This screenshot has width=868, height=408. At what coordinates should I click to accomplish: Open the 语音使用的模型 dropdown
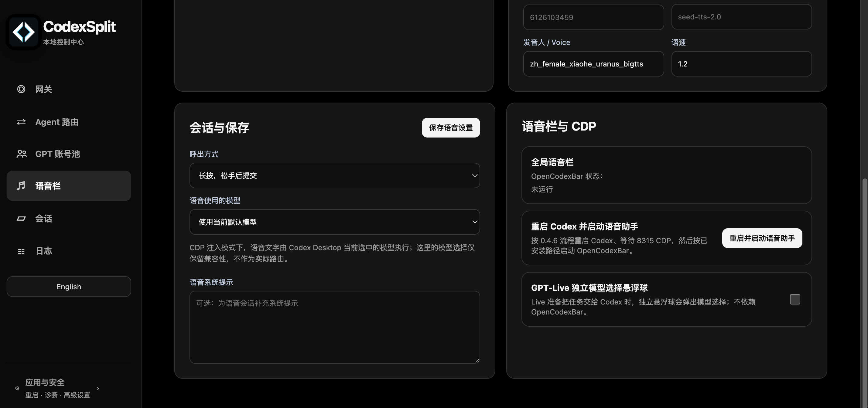tap(335, 222)
